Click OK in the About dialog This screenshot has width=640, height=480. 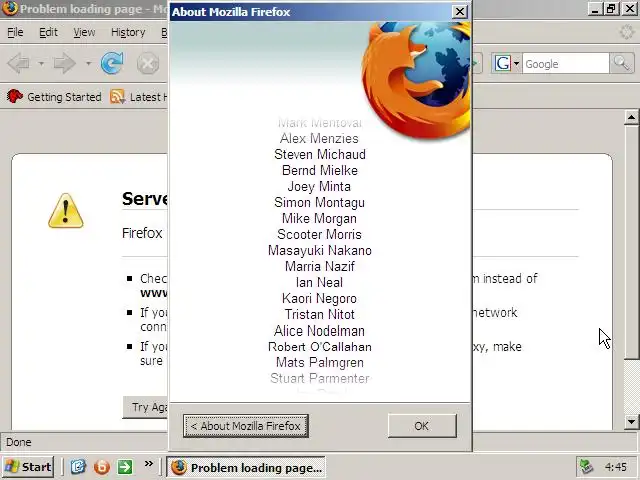(x=422, y=426)
